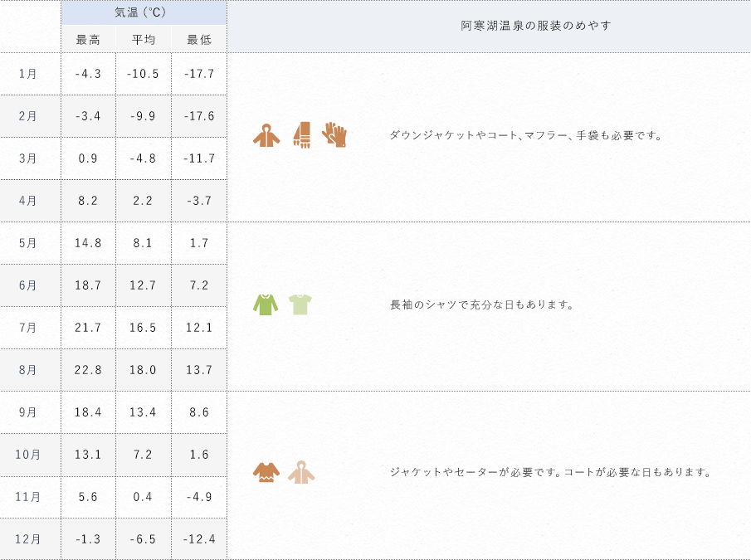This screenshot has height=560, width=751.
Task: Click the brown sweater icon
Action: tap(266, 472)
